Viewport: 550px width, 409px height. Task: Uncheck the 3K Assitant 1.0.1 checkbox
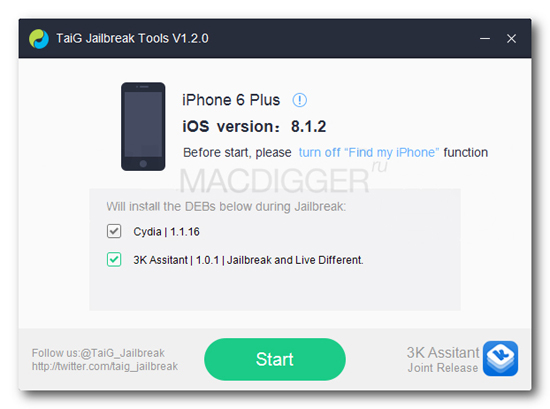click(114, 260)
